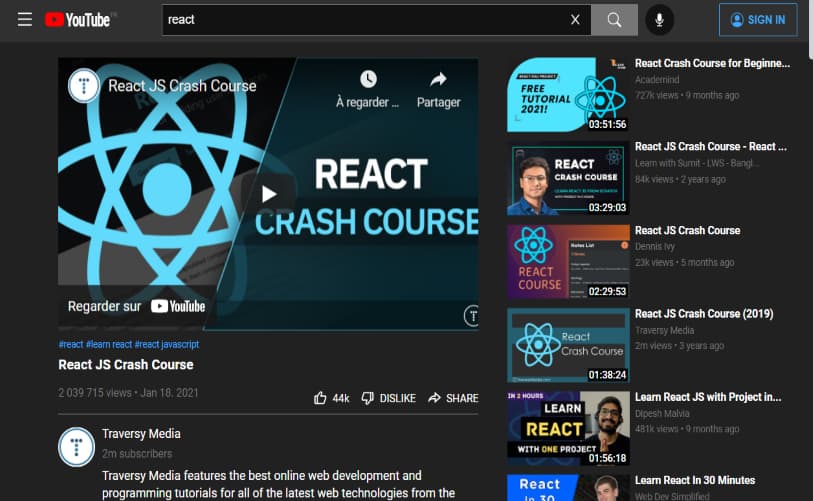Click the 2 039 715 views text
Image resolution: width=813 pixels, height=501 pixels.
point(95,393)
